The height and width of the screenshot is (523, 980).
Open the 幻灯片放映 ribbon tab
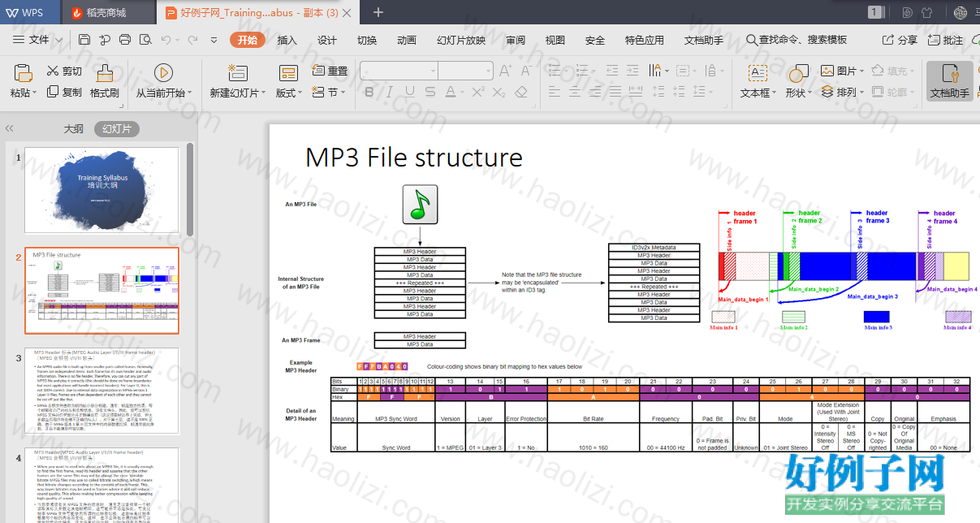461,40
